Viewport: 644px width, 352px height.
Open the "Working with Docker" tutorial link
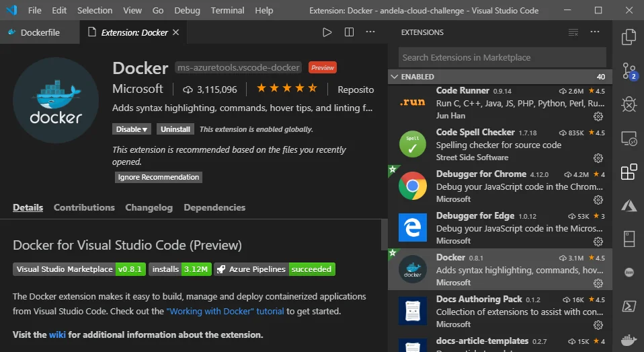click(225, 312)
